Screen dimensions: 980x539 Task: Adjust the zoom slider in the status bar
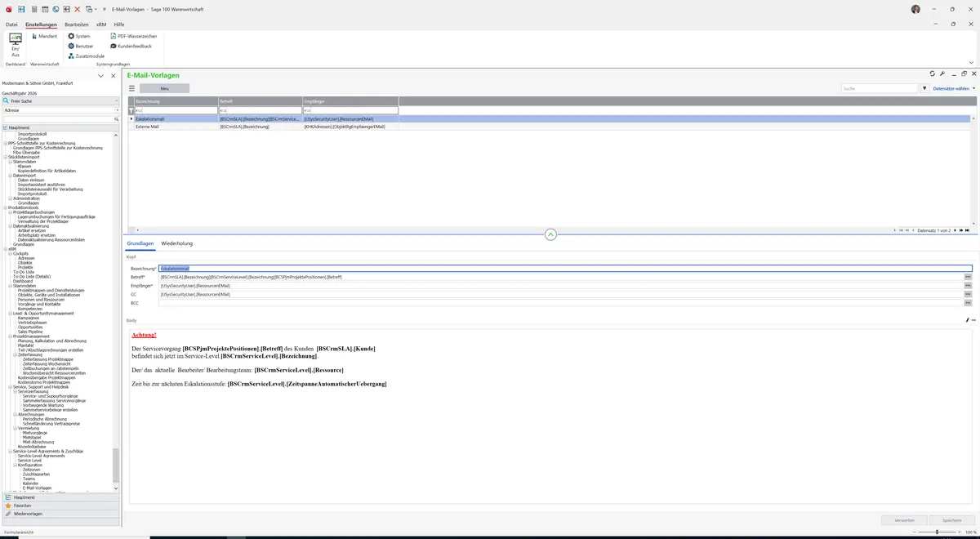click(937, 532)
